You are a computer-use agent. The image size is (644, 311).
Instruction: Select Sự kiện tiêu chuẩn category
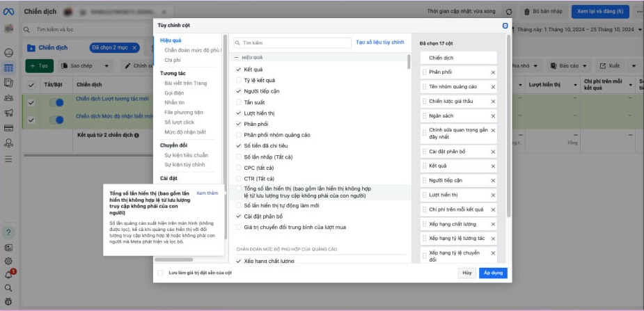[x=186, y=155]
